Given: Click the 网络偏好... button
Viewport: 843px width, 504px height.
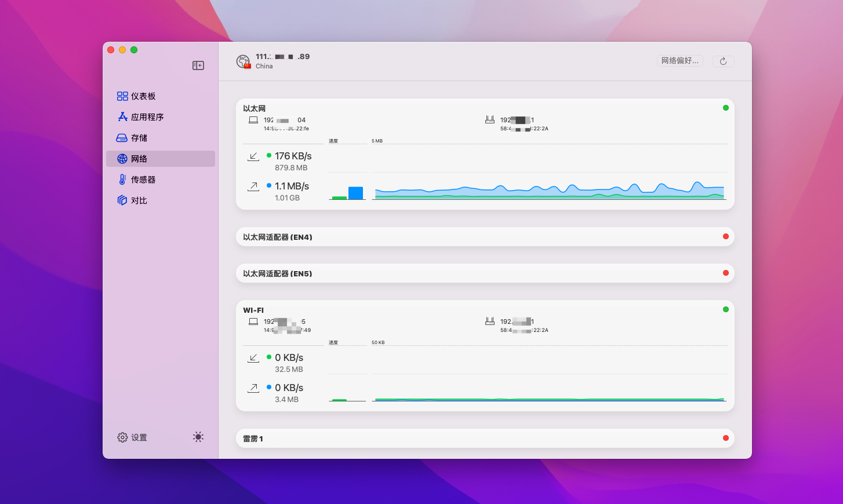Looking at the screenshot, I should (680, 61).
